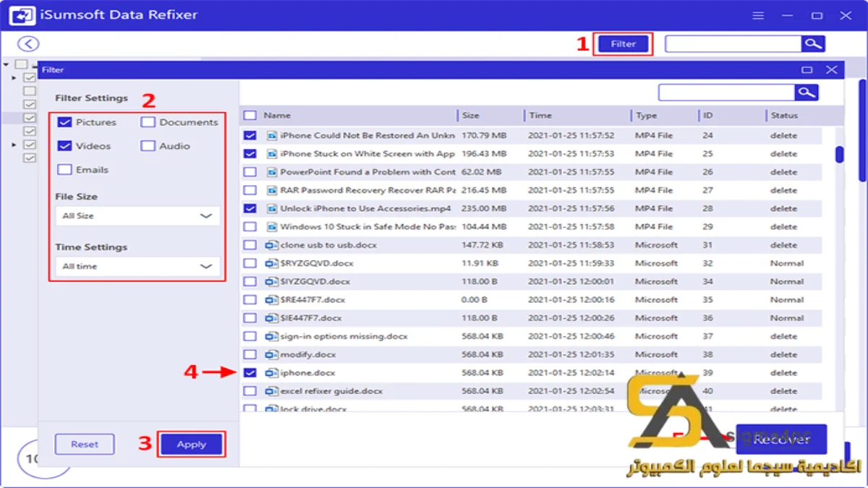Click docx icon of clone usb to usb.docx

tap(272, 245)
